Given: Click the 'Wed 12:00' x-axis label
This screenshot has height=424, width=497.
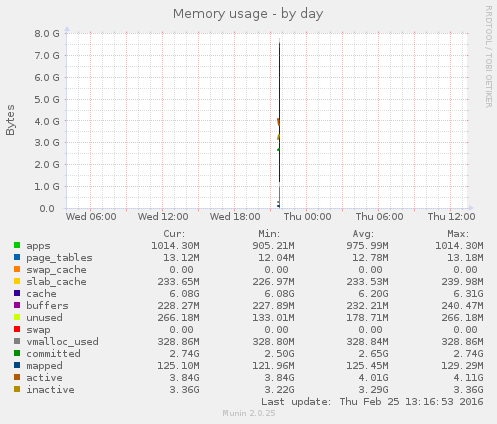Looking at the screenshot, I should click(x=163, y=217).
